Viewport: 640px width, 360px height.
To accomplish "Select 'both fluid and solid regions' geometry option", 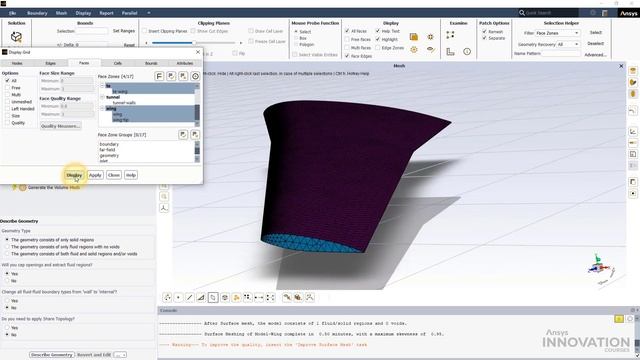I will [x=7, y=253].
